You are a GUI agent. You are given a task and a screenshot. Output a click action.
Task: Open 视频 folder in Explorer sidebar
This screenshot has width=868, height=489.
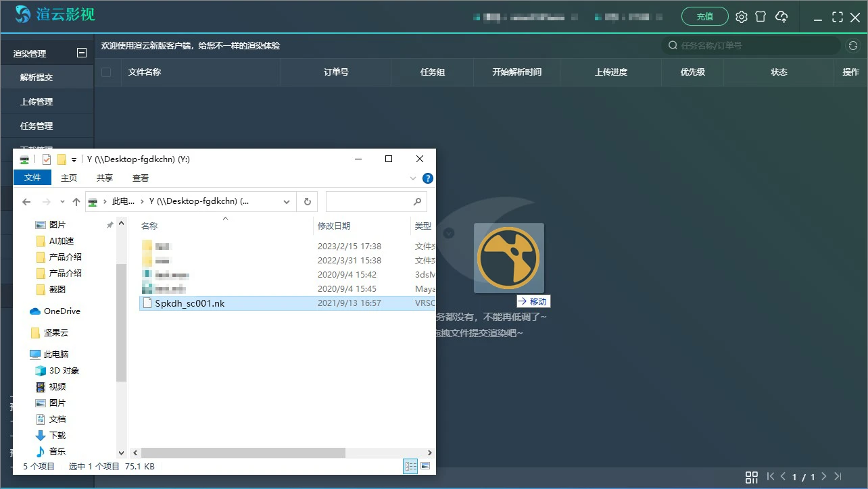click(x=51, y=387)
